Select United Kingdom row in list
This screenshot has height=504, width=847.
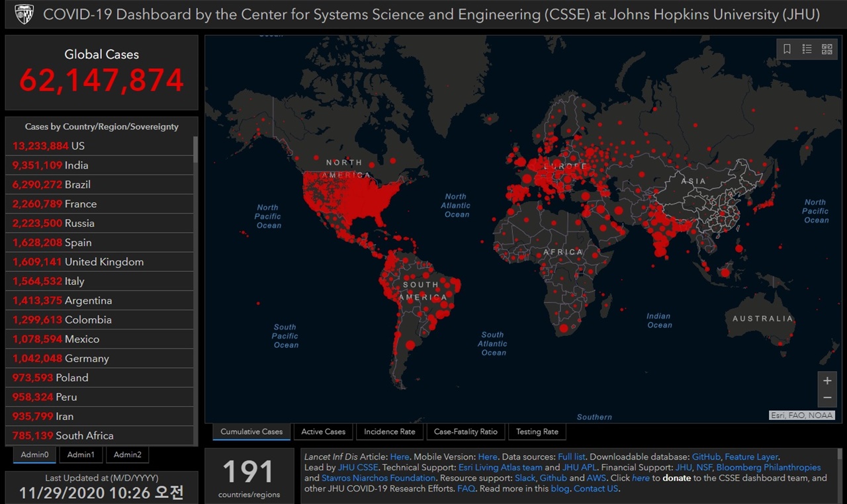tap(99, 262)
